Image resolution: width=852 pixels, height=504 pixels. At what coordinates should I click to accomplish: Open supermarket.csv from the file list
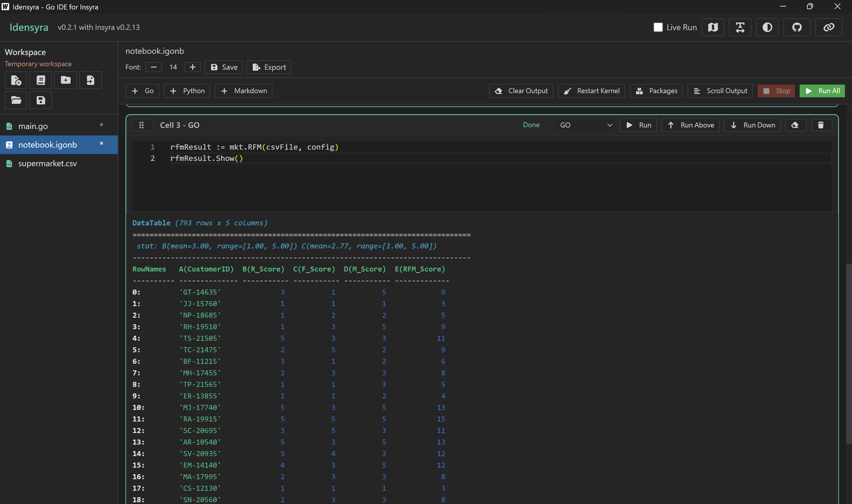coord(48,163)
